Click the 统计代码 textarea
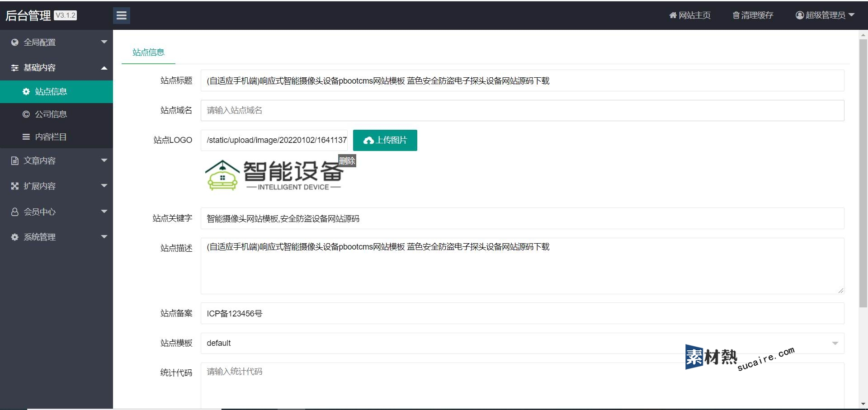The height and width of the screenshot is (410, 868). tap(522, 386)
